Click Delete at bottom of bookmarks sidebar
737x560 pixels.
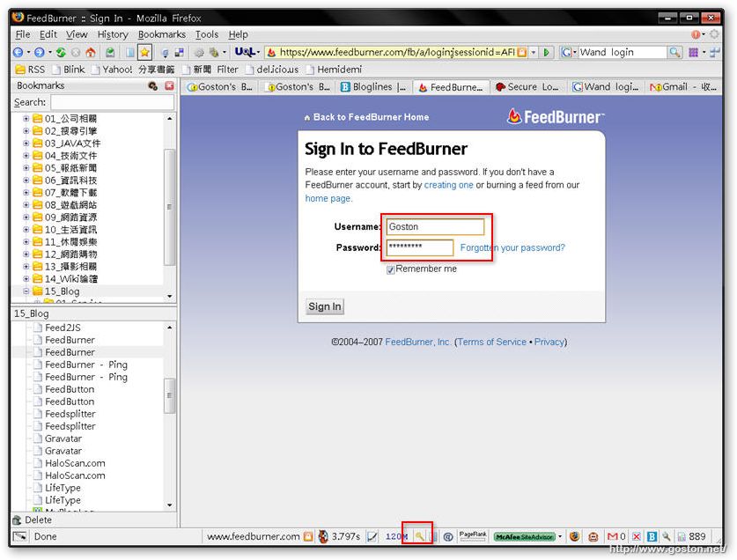32,520
